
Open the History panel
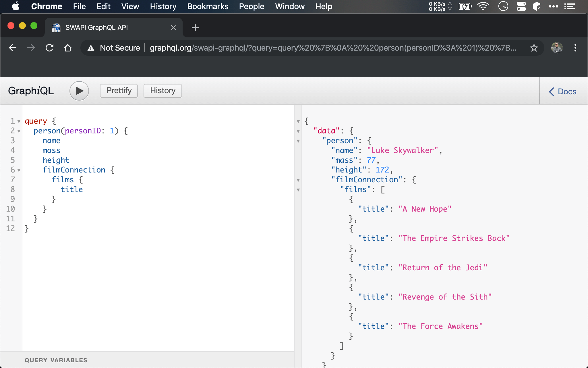click(x=163, y=90)
